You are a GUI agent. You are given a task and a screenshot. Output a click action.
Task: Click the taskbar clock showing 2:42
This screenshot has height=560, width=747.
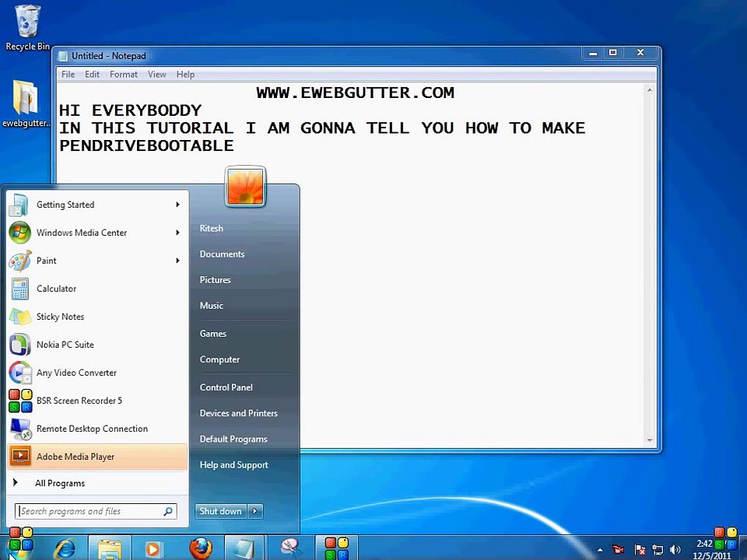point(705,544)
